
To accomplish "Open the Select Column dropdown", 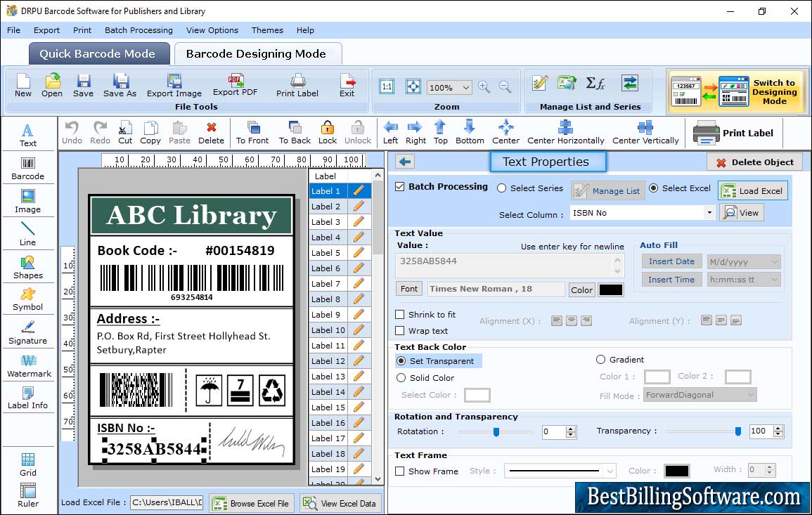I will click(x=709, y=213).
